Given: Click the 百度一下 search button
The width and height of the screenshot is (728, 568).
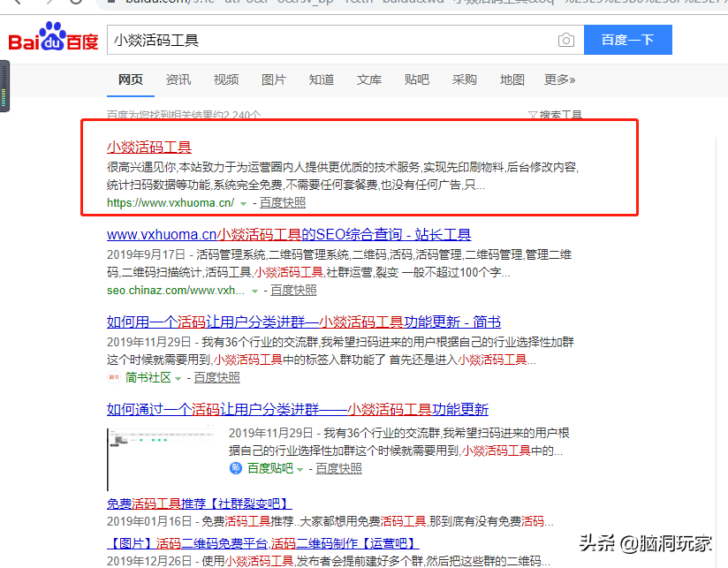Looking at the screenshot, I should 627,40.
